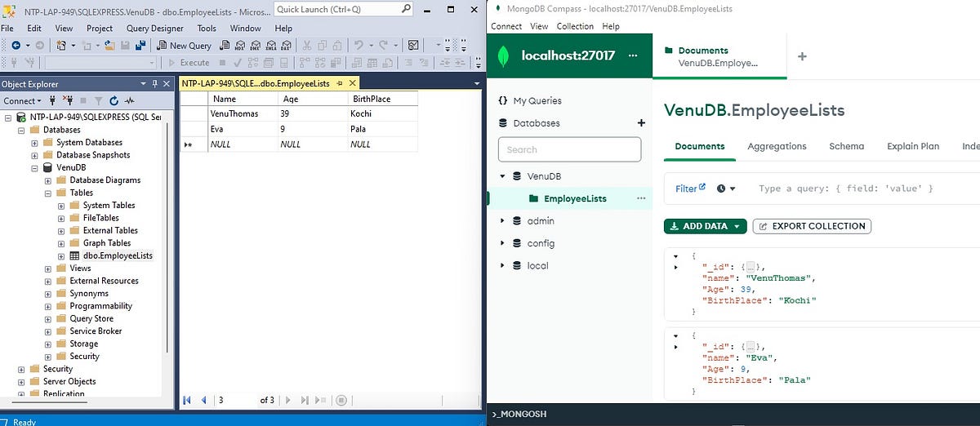Click the Compass sidebar Search input field
Screen dimensions: 980x426
point(569,149)
